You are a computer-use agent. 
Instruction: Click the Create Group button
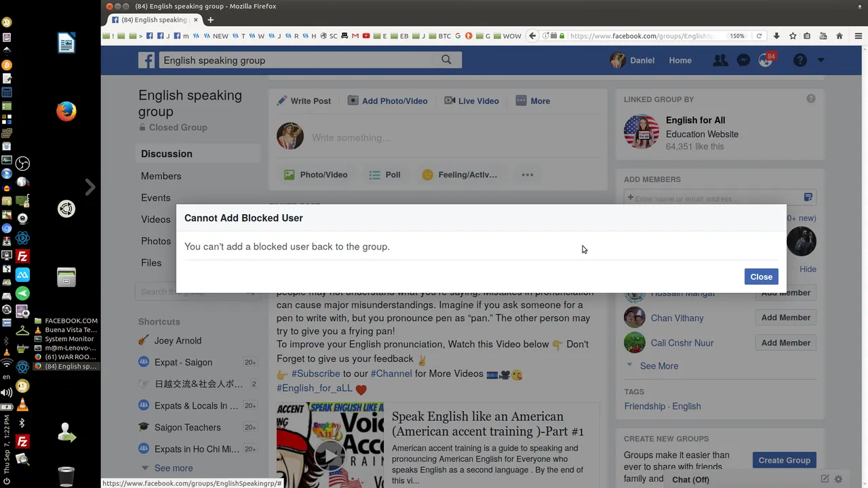(x=784, y=460)
